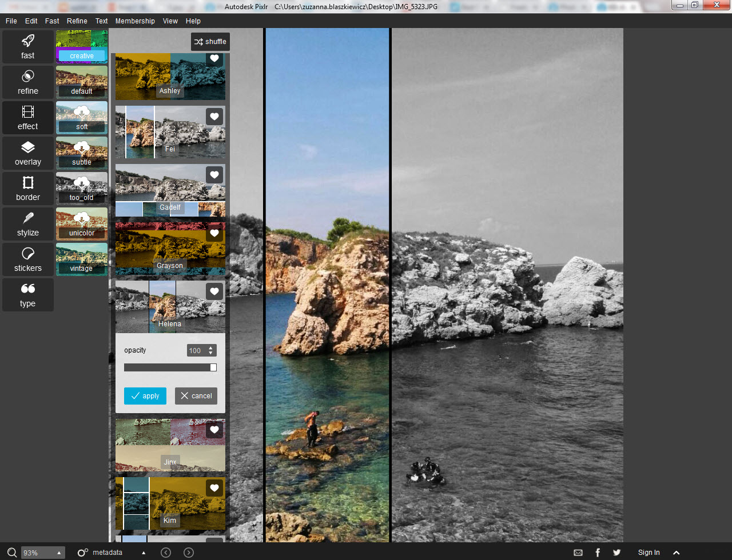Favorite the Fei effect
Screen dimensions: 732x560
tap(214, 117)
